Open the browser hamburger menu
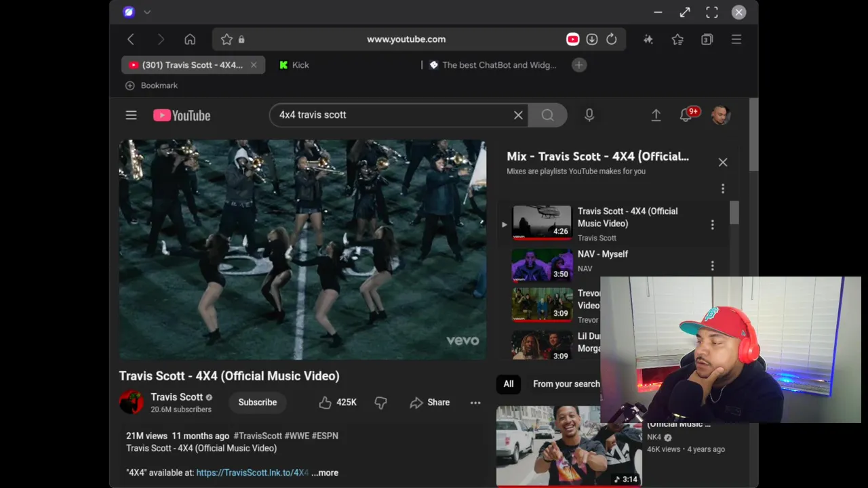The height and width of the screenshot is (488, 868). 736,39
